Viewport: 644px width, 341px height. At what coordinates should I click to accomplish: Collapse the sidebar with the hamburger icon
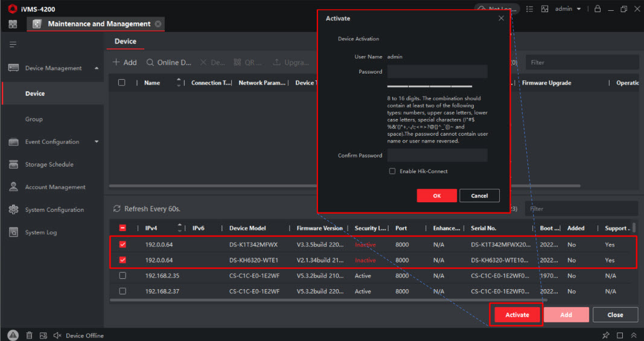tap(13, 45)
